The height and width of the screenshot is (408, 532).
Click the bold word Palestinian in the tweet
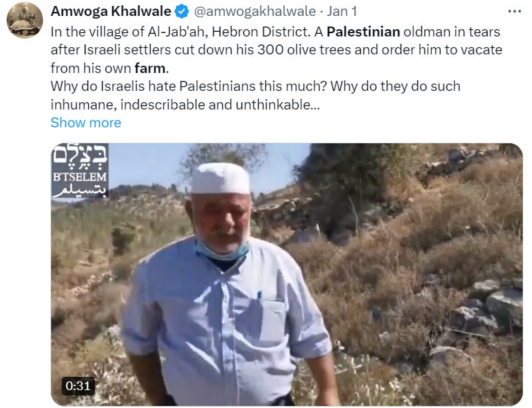tap(364, 32)
